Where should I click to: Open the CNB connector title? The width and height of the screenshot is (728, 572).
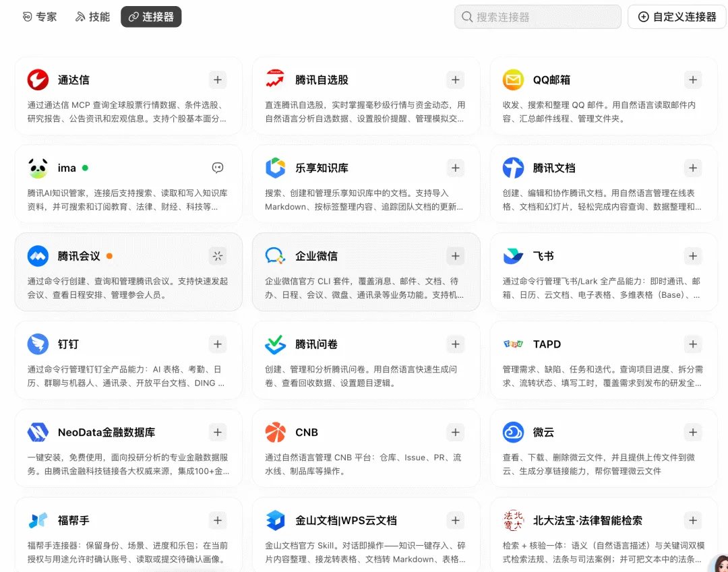pyautogui.click(x=307, y=433)
